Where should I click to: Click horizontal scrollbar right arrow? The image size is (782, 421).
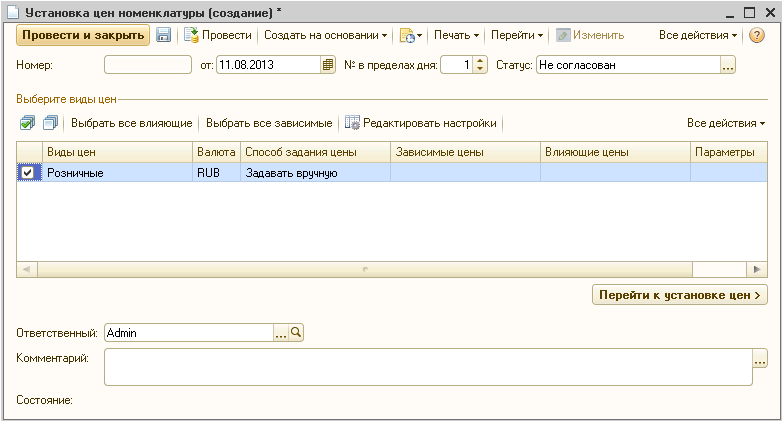point(757,269)
